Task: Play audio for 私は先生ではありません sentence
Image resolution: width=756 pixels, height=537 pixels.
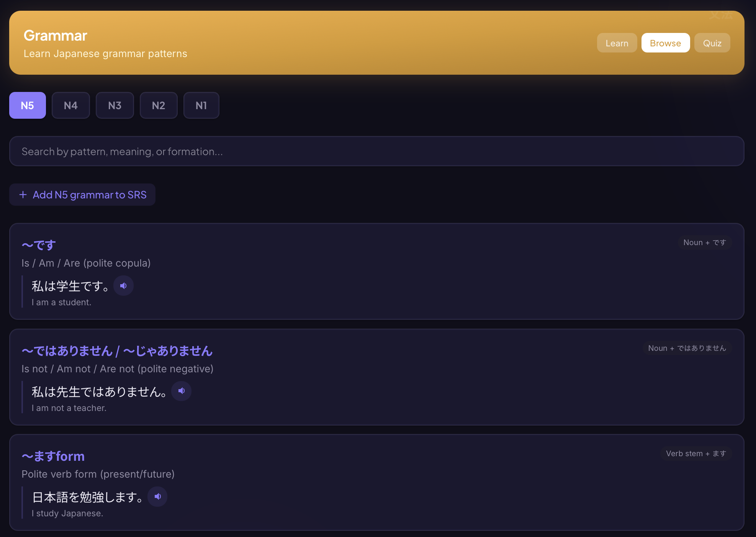Action: pos(181,391)
